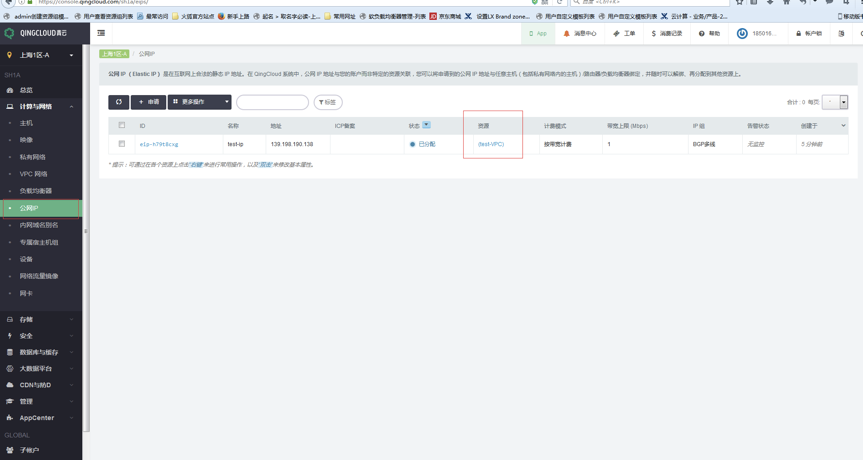Image resolution: width=863 pixels, height=460 pixels.
Task: Check the box for the eip-h79t8cxg row
Action: [122, 144]
